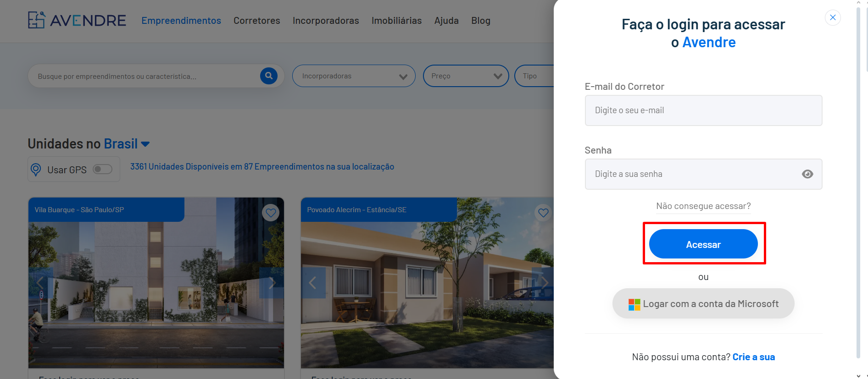
Task: Show next photo of Vila Buarque card
Action: [272, 283]
